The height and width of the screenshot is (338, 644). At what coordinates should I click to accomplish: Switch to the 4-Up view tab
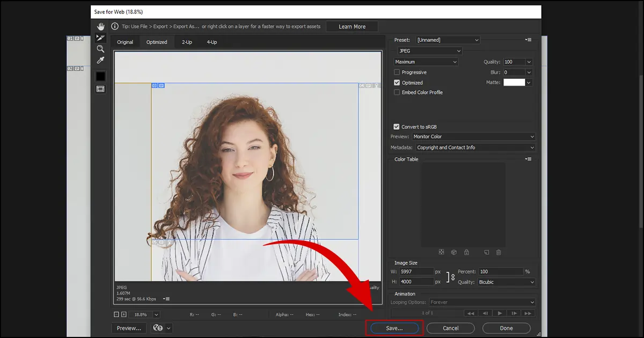[x=211, y=41]
